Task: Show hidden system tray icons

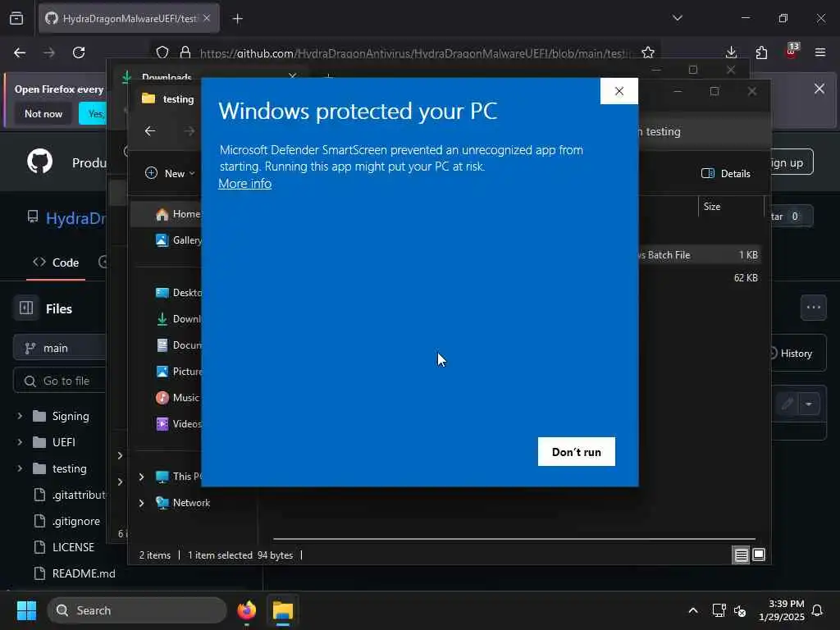Action: coord(692,610)
